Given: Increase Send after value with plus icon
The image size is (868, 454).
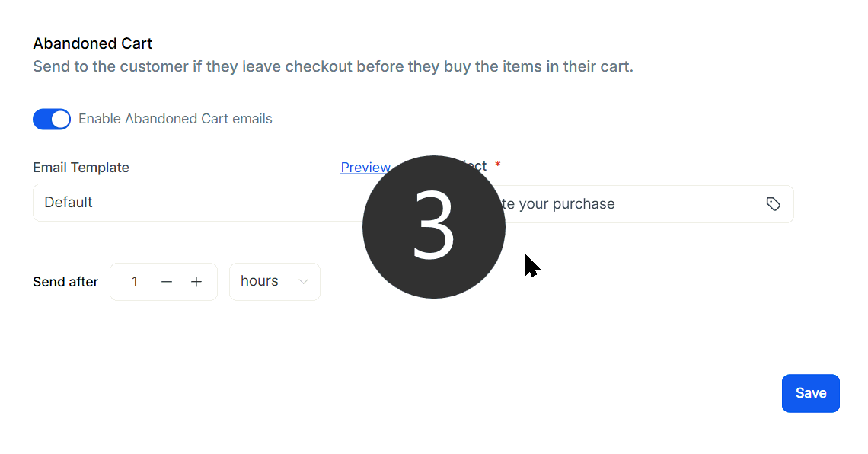Looking at the screenshot, I should pyautogui.click(x=196, y=282).
